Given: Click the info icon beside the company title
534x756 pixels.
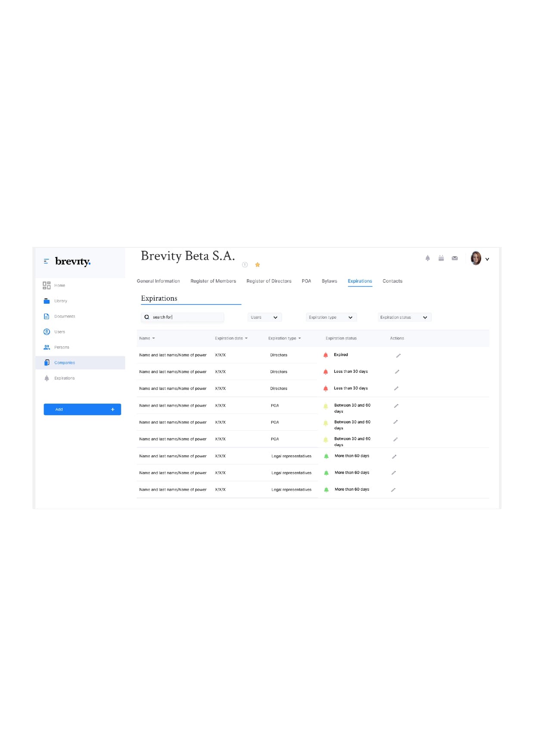Looking at the screenshot, I should point(245,264).
